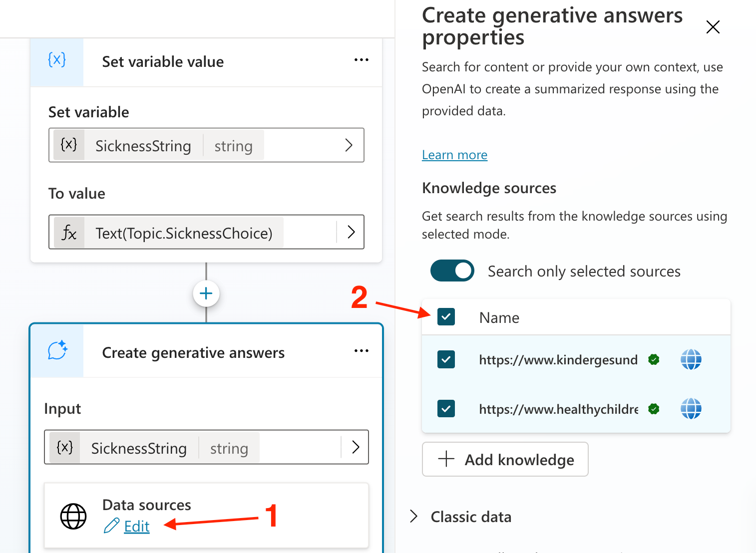Click verified badge next to healthychildren URL
This screenshot has height=553, width=756.
pyautogui.click(x=654, y=409)
